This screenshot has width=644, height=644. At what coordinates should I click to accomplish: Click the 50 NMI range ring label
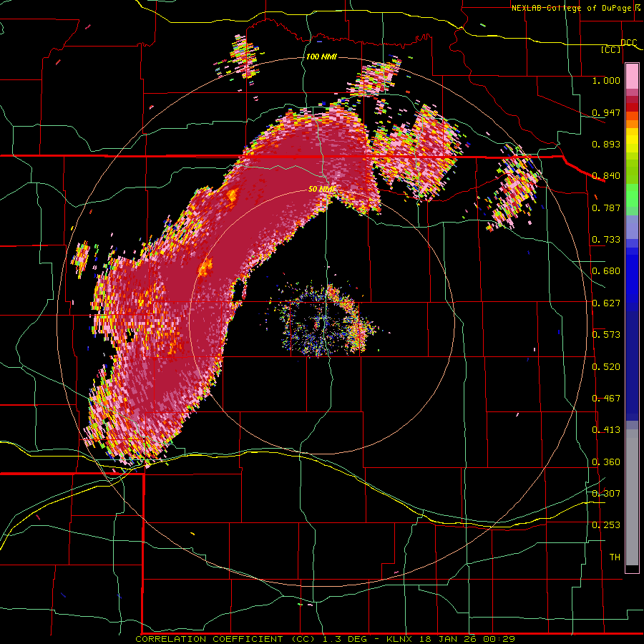tap(321, 189)
